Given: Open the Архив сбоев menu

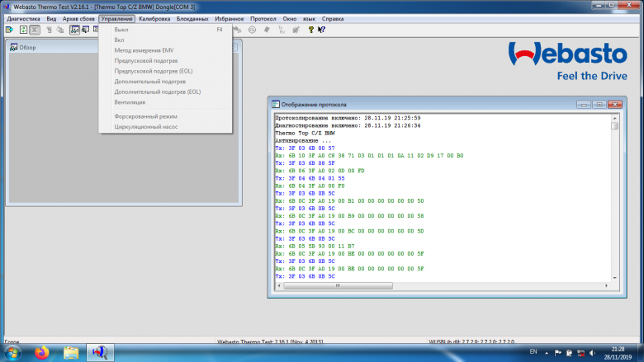Looking at the screenshot, I should click(78, 19).
